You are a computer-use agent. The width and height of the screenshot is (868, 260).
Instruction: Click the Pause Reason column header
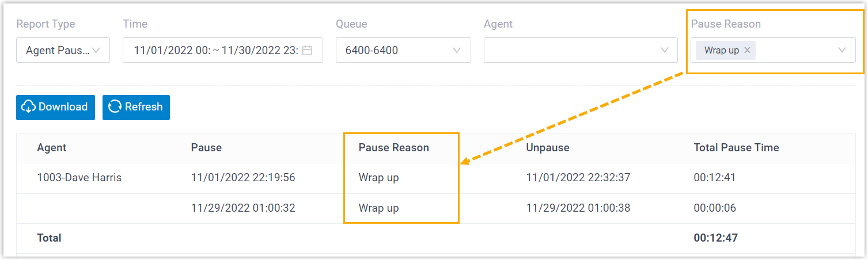[x=393, y=148]
